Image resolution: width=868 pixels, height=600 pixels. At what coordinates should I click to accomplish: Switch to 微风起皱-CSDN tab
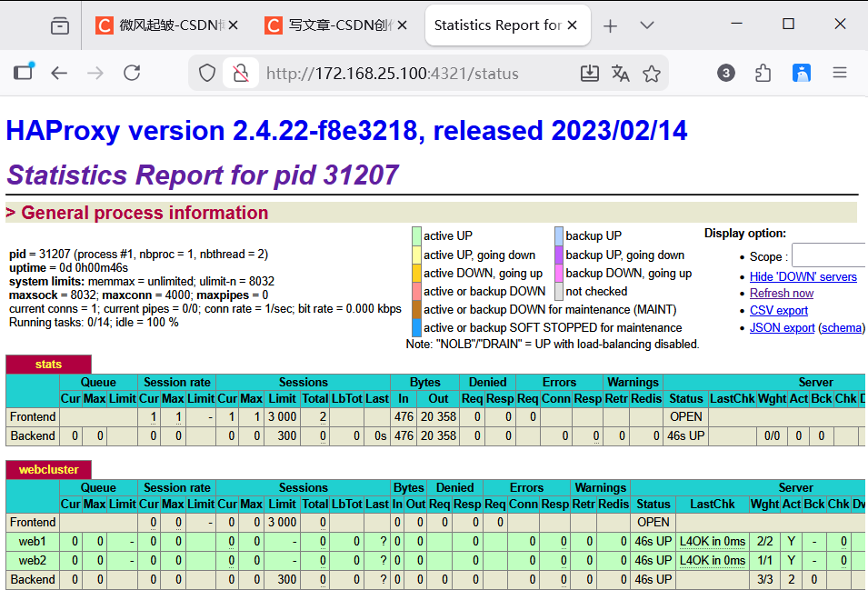(x=166, y=25)
